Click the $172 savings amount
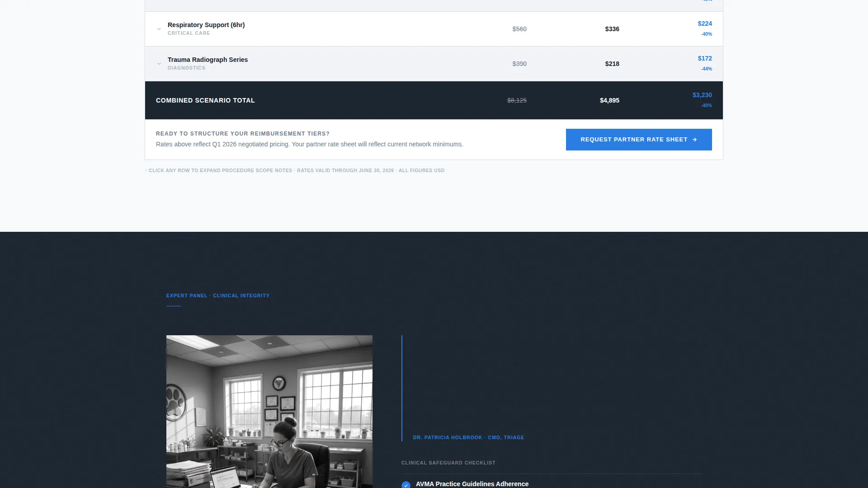The image size is (868, 488). [705, 58]
